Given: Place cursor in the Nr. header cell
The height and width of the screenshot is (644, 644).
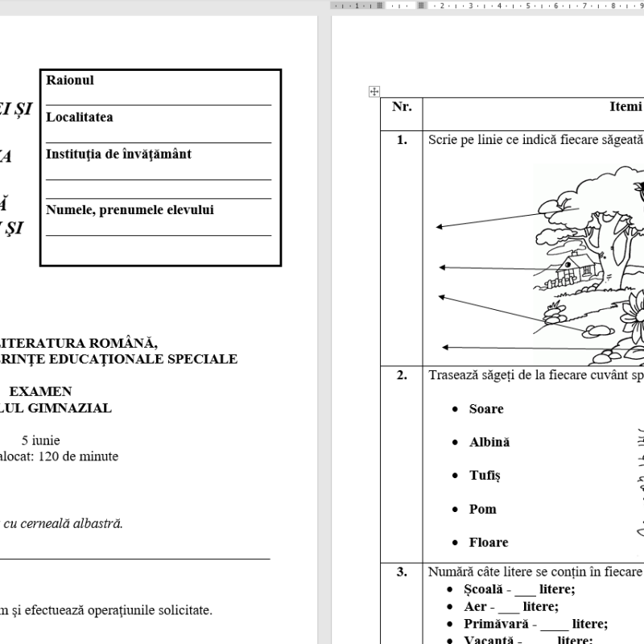Looking at the screenshot, I should tap(401, 107).
